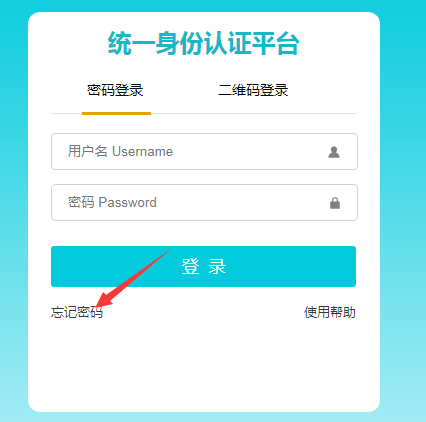
Task: Click the gray divider line under 二维码登录
Action: pyautogui.click(x=253, y=113)
